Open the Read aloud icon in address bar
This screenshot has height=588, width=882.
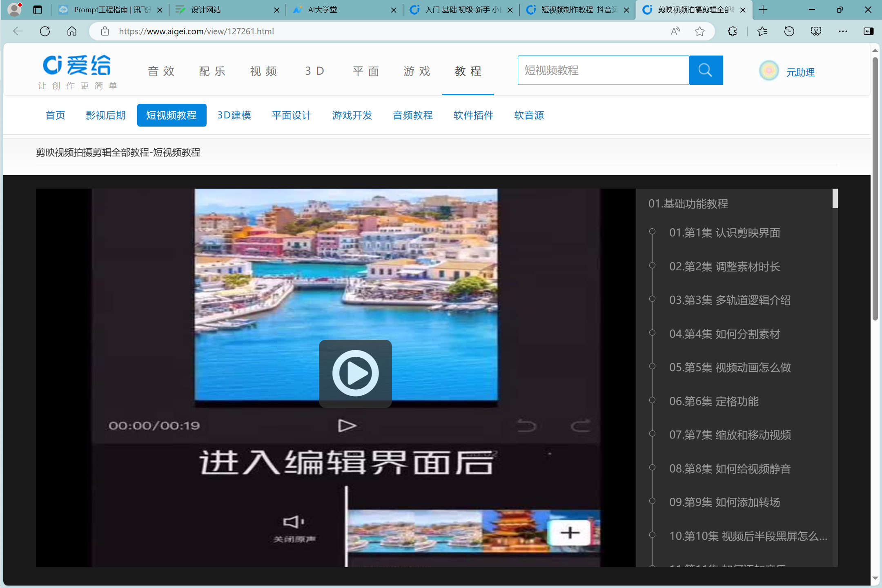pos(675,31)
